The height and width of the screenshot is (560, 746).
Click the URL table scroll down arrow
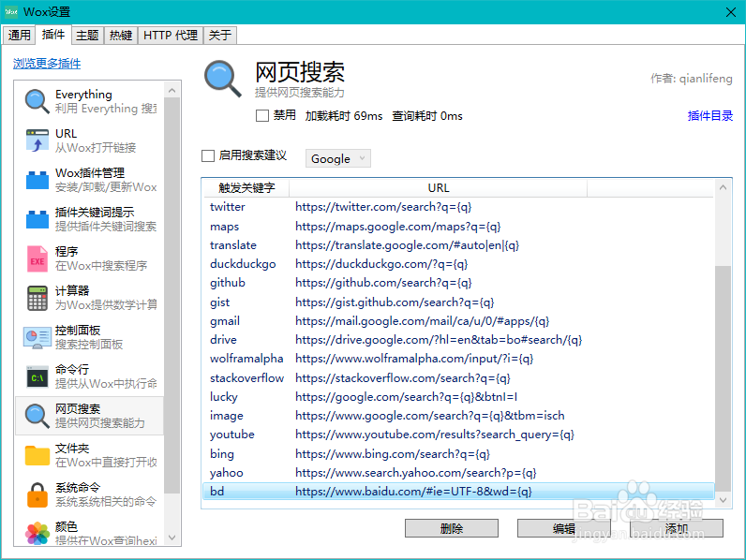(723, 500)
